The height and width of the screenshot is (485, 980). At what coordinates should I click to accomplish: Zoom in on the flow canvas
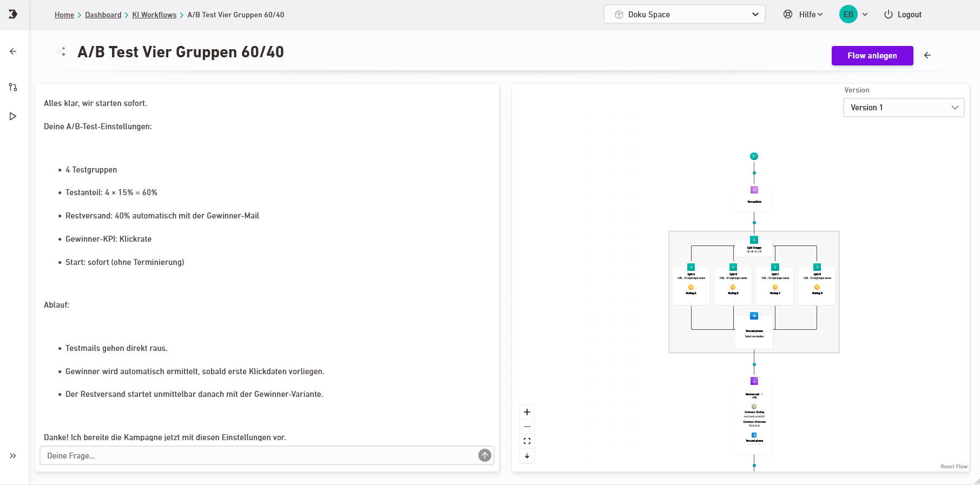coord(527,412)
